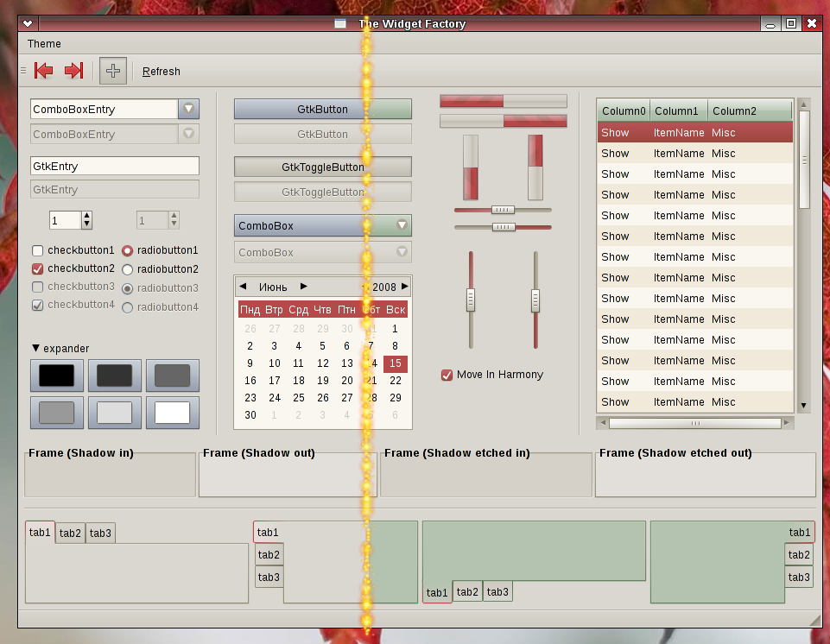Click the red back-to-first arrow toolbar icon

click(x=43, y=71)
